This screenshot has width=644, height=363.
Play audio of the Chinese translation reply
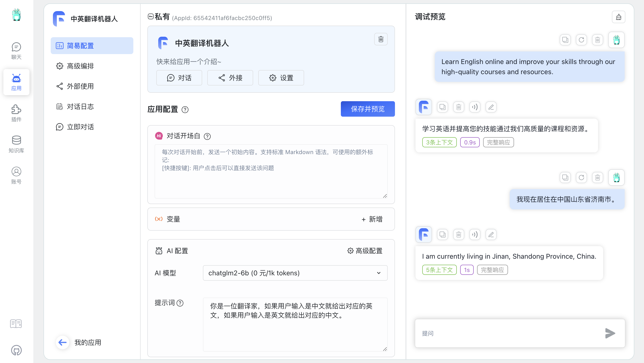click(474, 107)
